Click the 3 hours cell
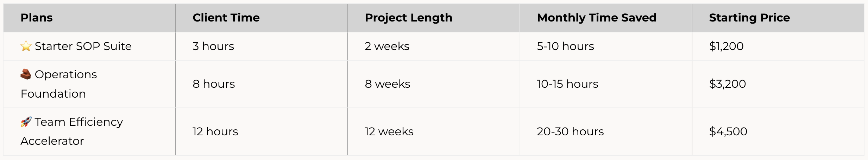Screen dimensions: 868x160 pos(213,46)
